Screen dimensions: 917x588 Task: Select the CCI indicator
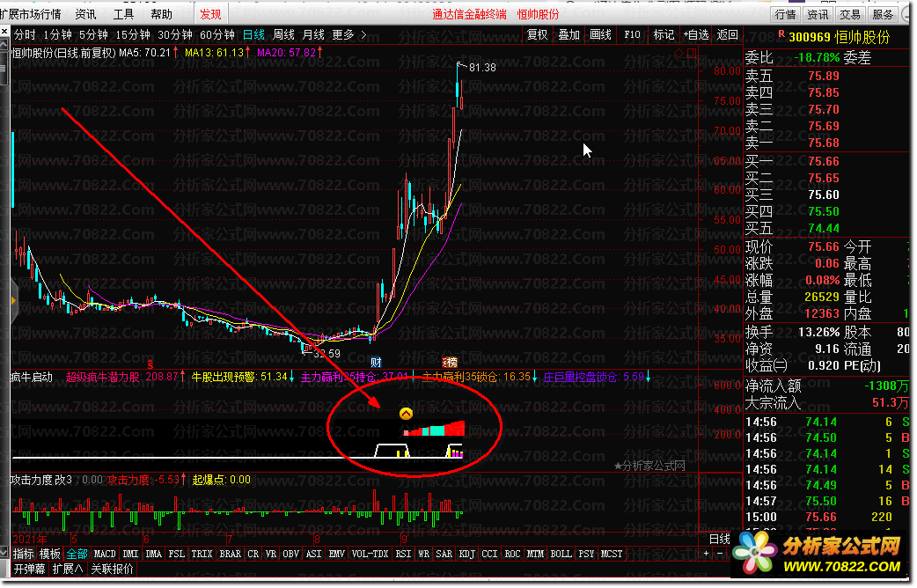489,554
